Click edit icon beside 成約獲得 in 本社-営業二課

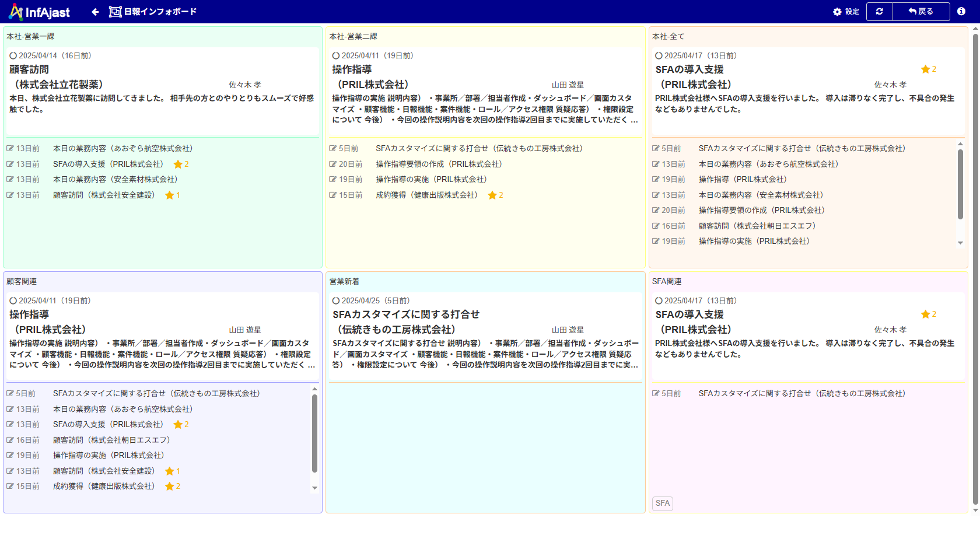click(x=333, y=195)
